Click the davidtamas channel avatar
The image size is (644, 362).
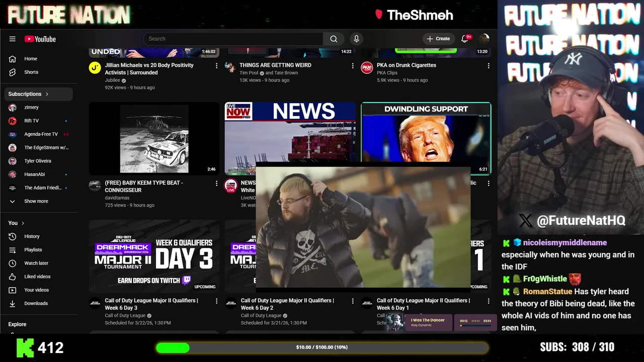[x=95, y=185]
